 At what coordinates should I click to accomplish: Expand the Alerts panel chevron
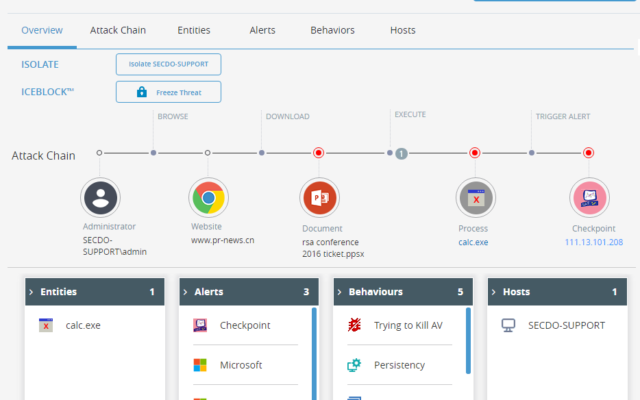tap(185, 292)
